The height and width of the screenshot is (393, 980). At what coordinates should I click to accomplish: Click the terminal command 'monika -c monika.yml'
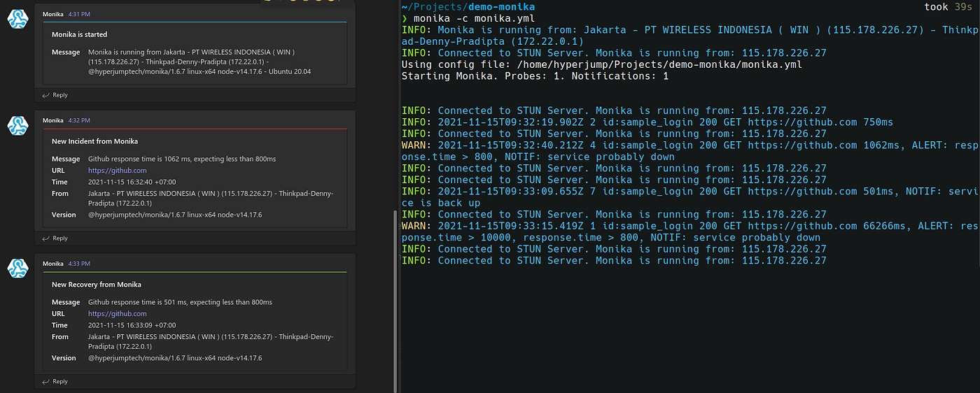475,18
